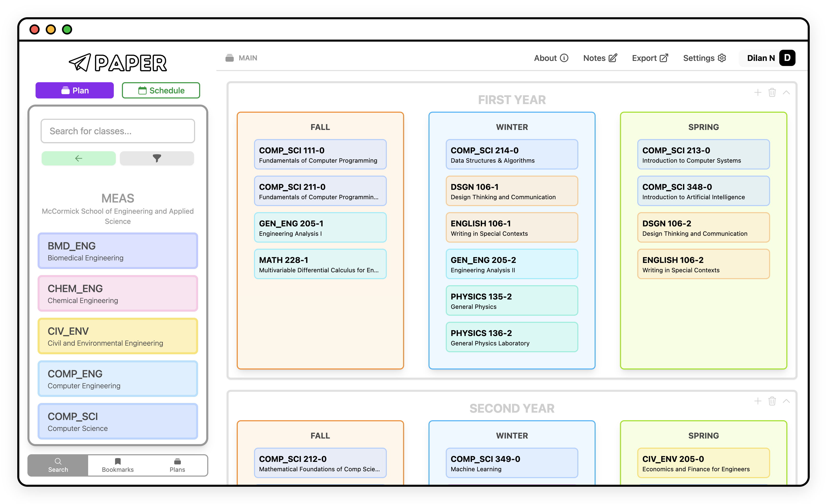This screenshot has height=504, width=827.
Task: Click the D user avatar
Action: [x=787, y=58]
